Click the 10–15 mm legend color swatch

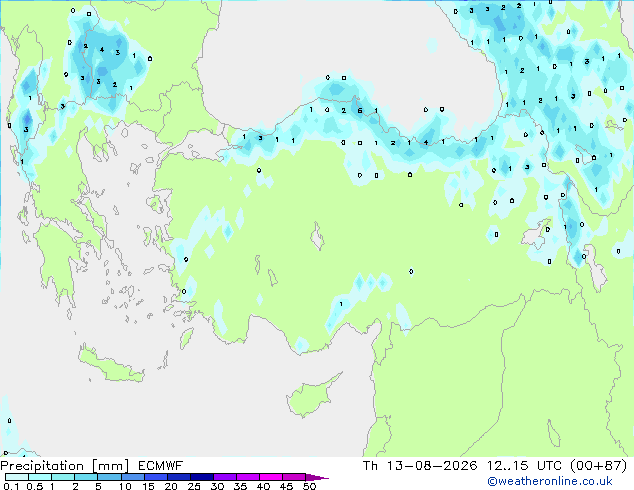133,477
